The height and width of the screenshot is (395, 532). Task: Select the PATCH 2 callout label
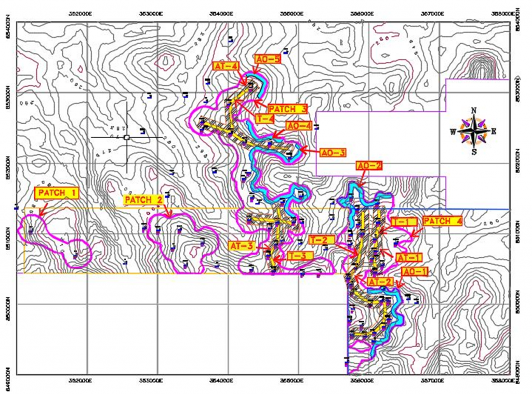(143, 200)
